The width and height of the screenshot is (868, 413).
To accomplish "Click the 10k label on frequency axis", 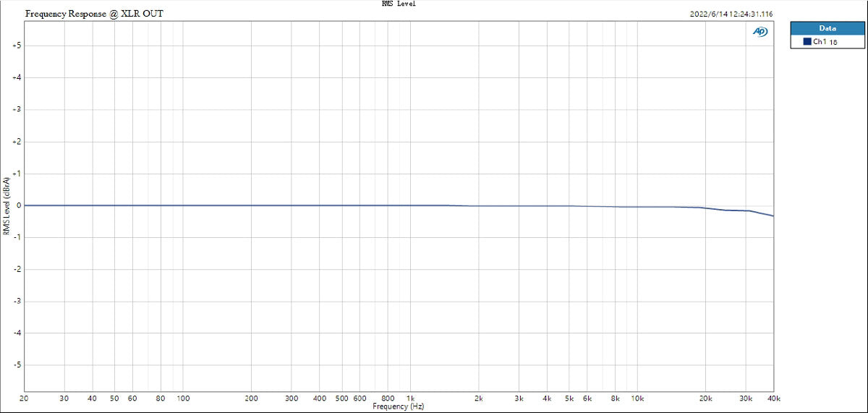I will click(637, 399).
